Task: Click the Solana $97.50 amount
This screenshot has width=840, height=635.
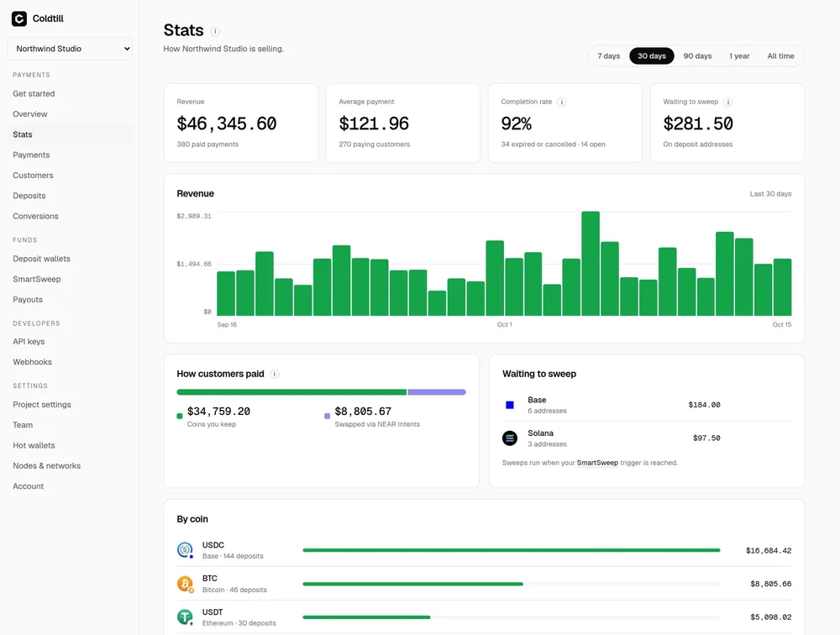Action: [x=706, y=438]
